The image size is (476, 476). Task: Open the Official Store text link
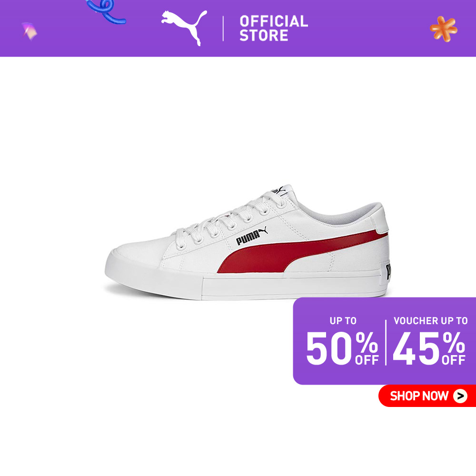274,28
